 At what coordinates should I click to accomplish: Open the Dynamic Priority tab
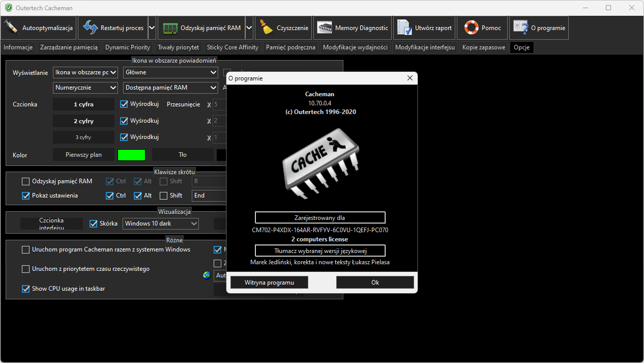coord(128,47)
